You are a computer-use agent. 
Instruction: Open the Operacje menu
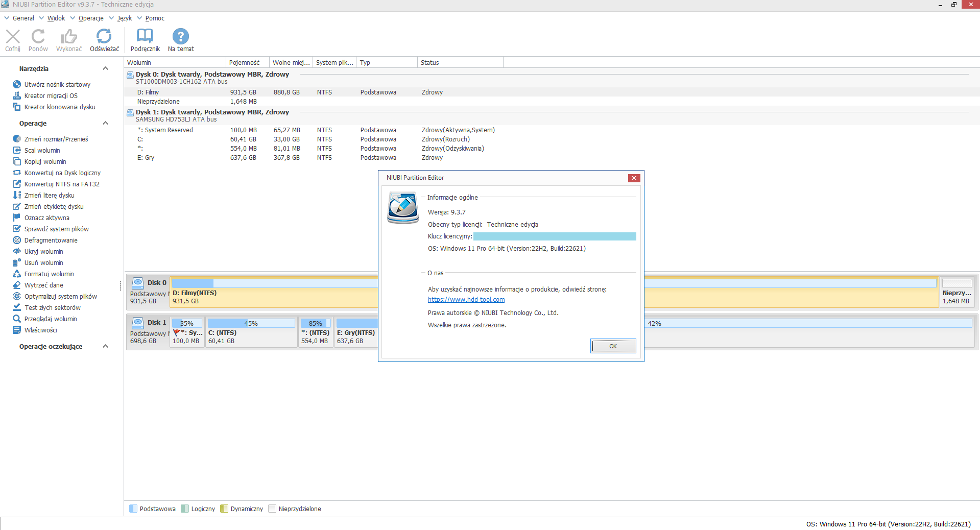pos(91,18)
